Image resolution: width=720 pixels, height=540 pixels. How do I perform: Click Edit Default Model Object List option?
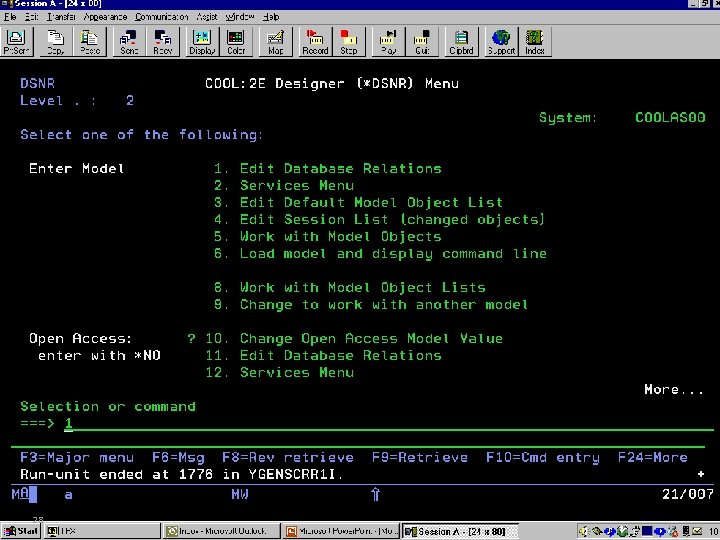click(358, 202)
